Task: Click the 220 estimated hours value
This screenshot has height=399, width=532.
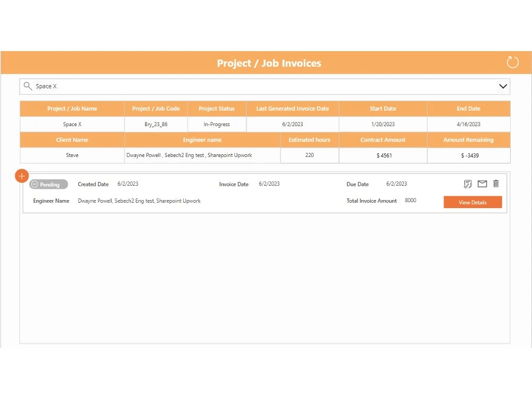Action: point(310,155)
